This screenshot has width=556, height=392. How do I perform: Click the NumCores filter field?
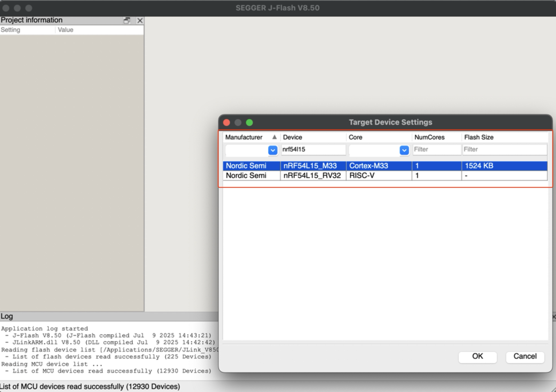[436, 150]
